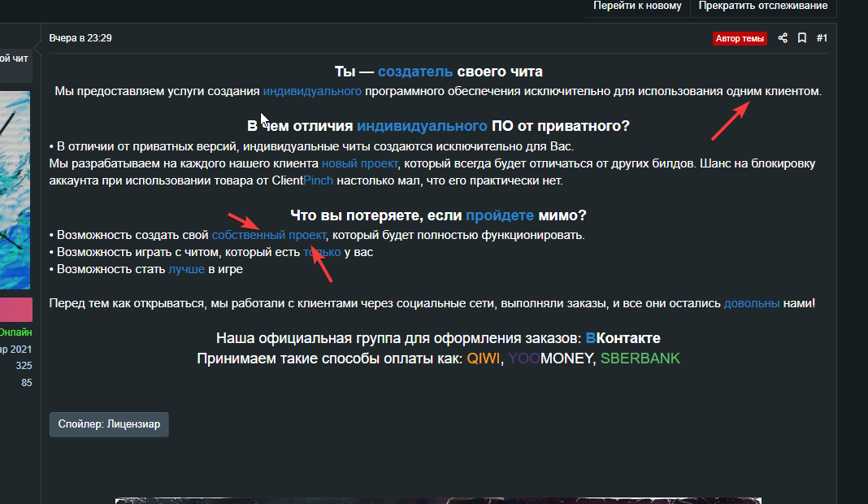This screenshot has height=504, width=868.
Task: Bookmark this post
Action: coord(801,37)
